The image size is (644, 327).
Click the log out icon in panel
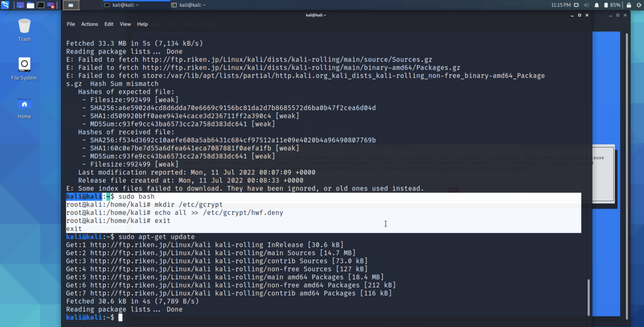point(639,5)
